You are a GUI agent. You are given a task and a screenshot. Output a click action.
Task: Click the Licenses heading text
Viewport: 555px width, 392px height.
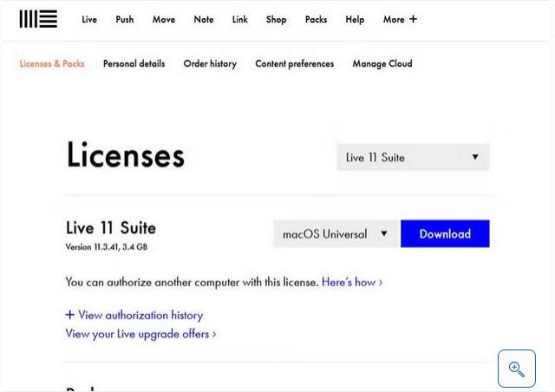125,154
